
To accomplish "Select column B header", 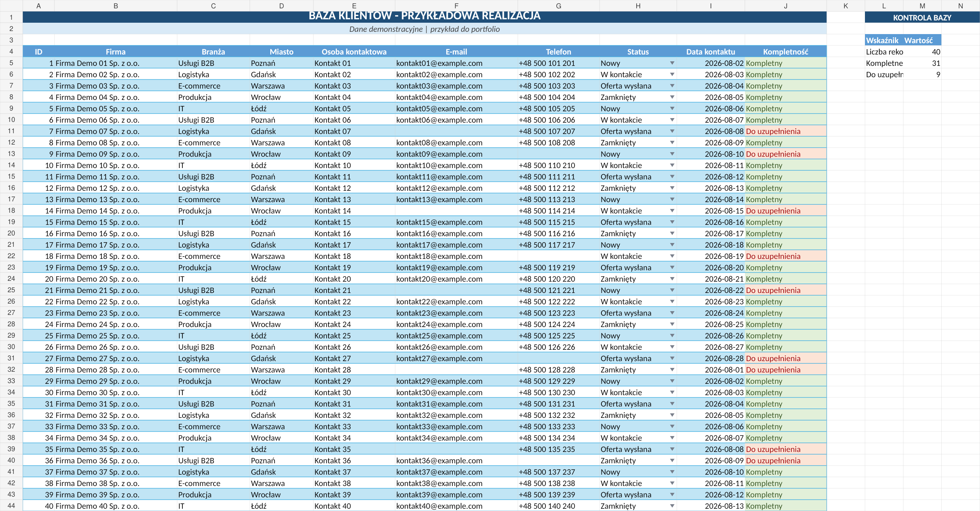I will pos(116,6).
